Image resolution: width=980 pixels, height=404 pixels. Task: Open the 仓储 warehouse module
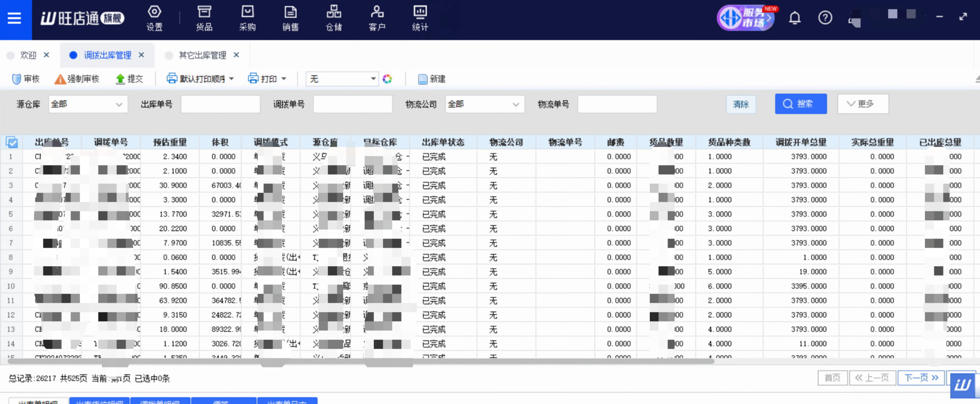[x=334, y=18]
